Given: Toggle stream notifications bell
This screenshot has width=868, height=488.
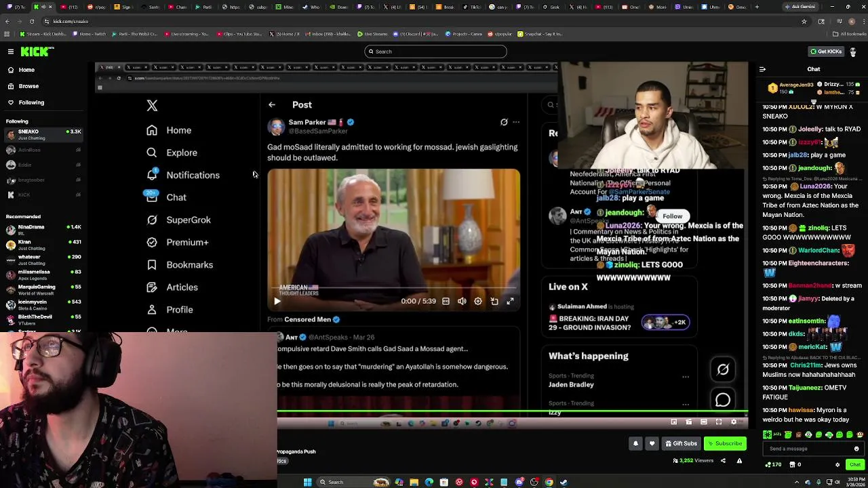Looking at the screenshot, I should tap(635, 444).
